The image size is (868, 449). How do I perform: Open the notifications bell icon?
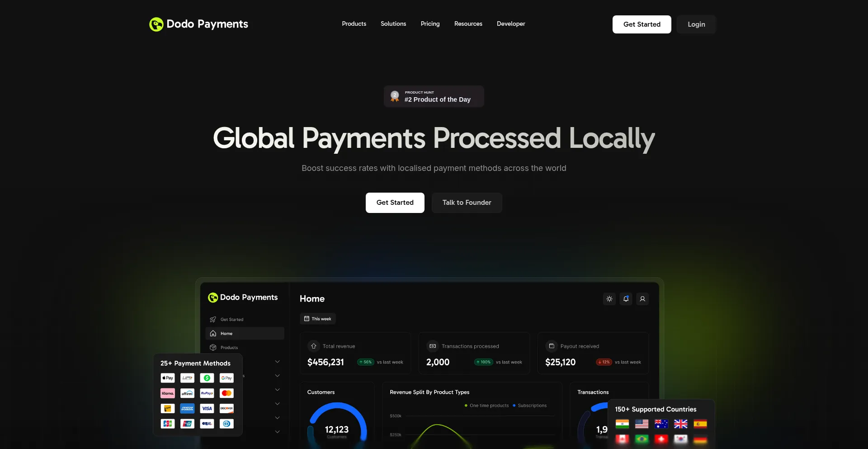tap(626, 299)
